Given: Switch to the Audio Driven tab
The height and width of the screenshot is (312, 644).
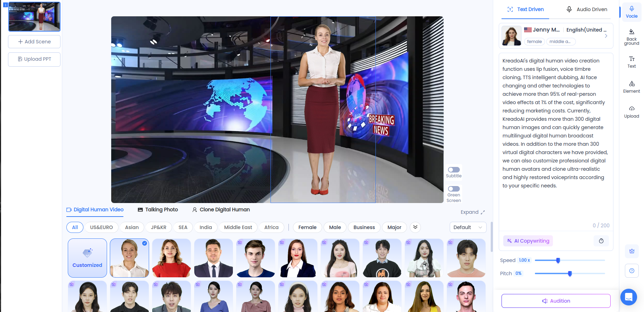Looking at the screenshot, I should (x=587, y=9).
